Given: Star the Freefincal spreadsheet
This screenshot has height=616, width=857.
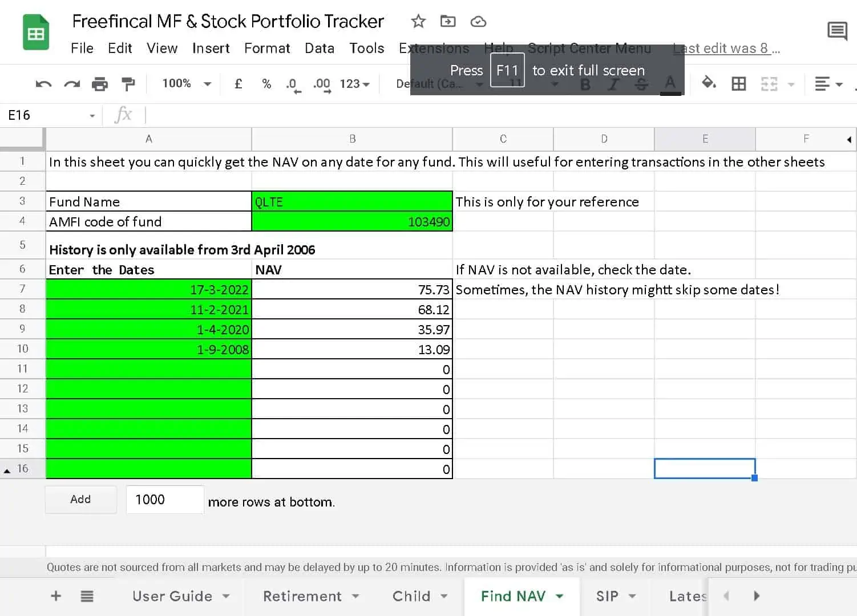Looking at the screenshot, I should tap(418, 22).
